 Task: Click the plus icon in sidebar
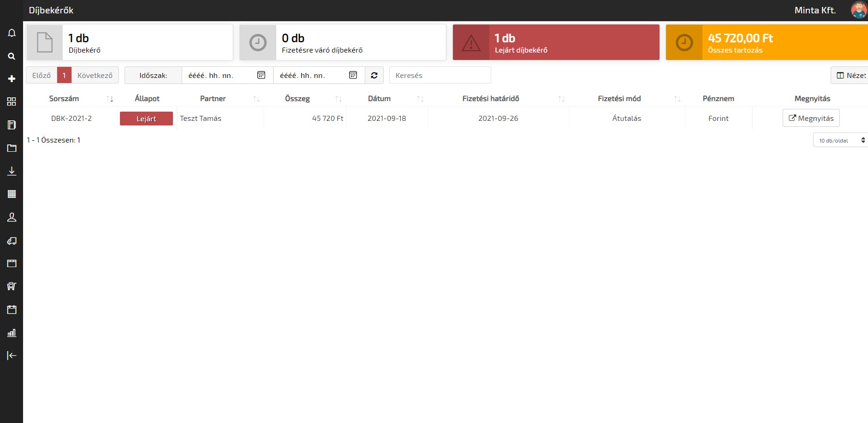pos(12,79)
